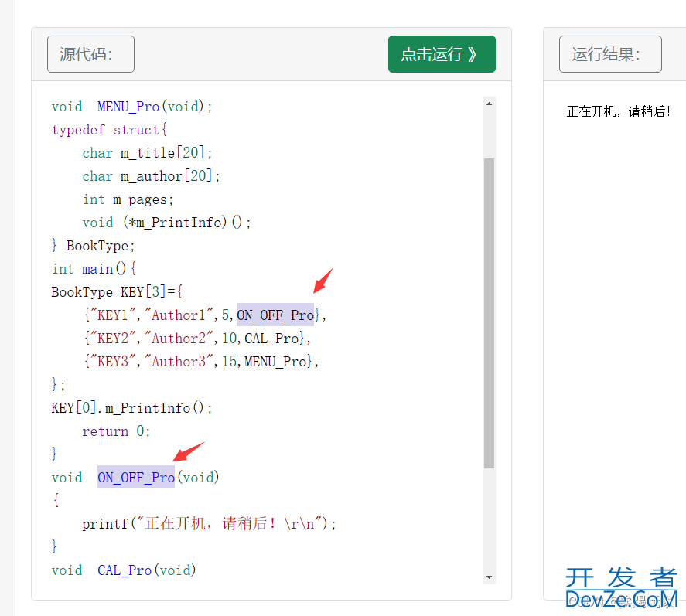Click the "Author3" string literal
The image size is (686, 616).
click(179, 361)
